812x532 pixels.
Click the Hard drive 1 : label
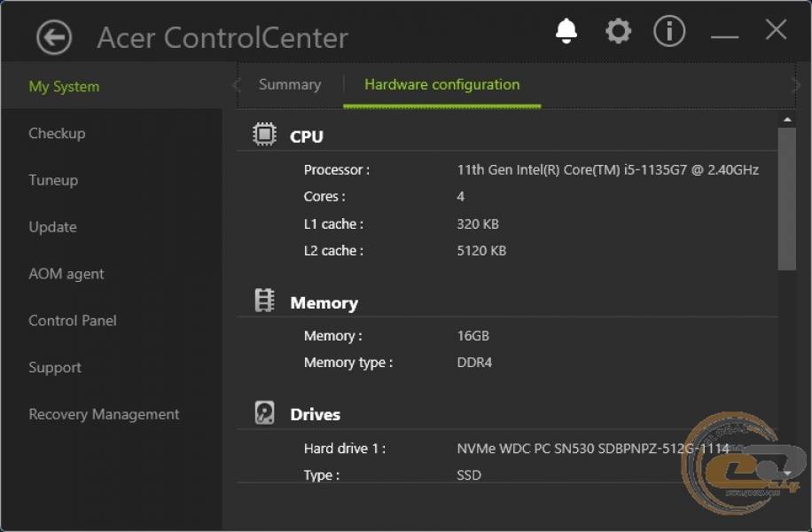click(x=344, y=449)
